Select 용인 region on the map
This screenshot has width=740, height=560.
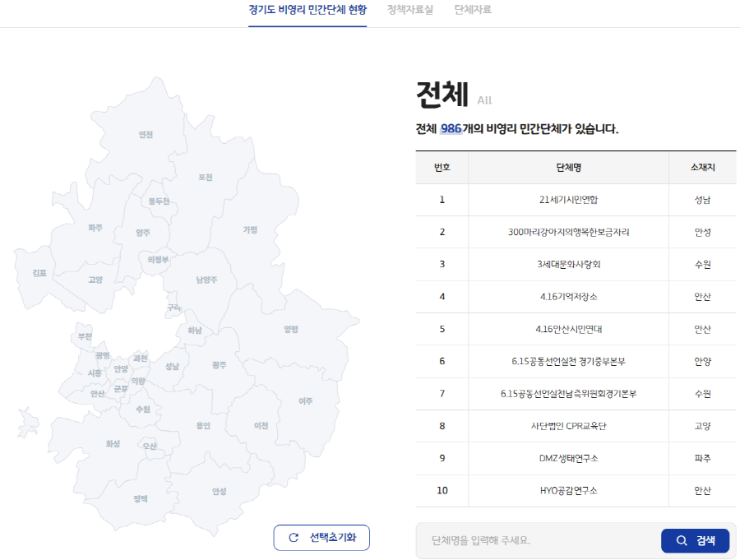tap(203, 425)
